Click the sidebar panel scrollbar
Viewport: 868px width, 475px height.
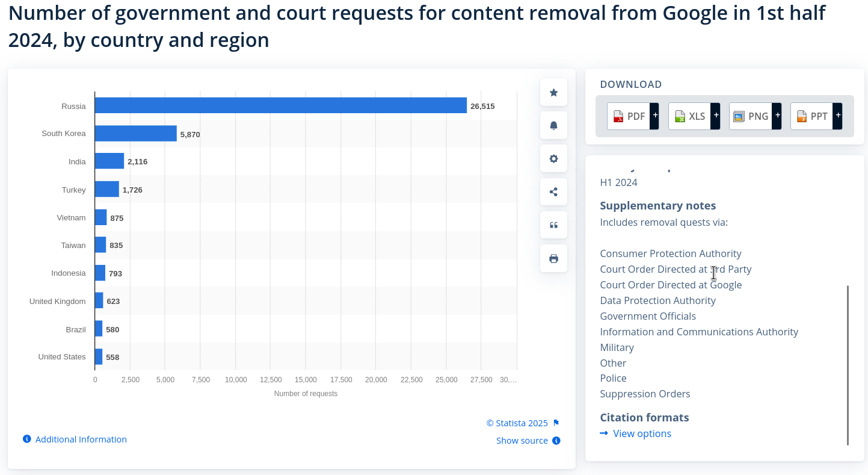(x=848, y=365)
